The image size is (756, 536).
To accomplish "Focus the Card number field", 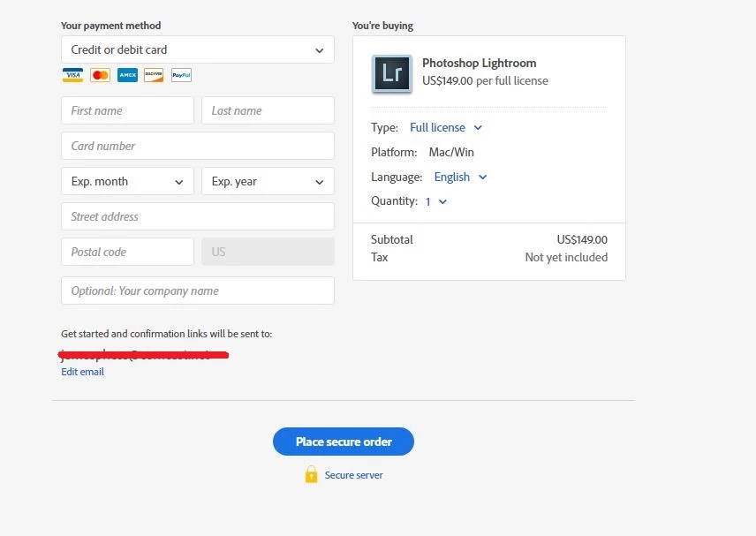I will click(198, 146).
